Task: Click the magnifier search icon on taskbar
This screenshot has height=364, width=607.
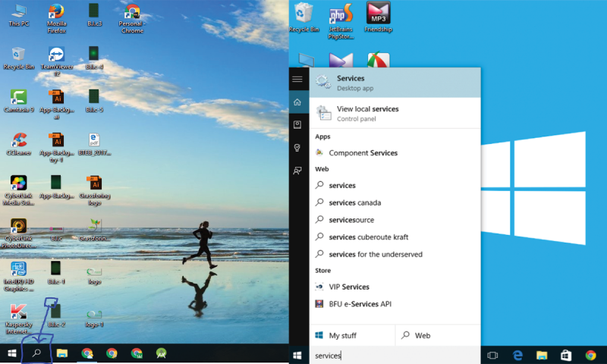Action: pos(36,353)
